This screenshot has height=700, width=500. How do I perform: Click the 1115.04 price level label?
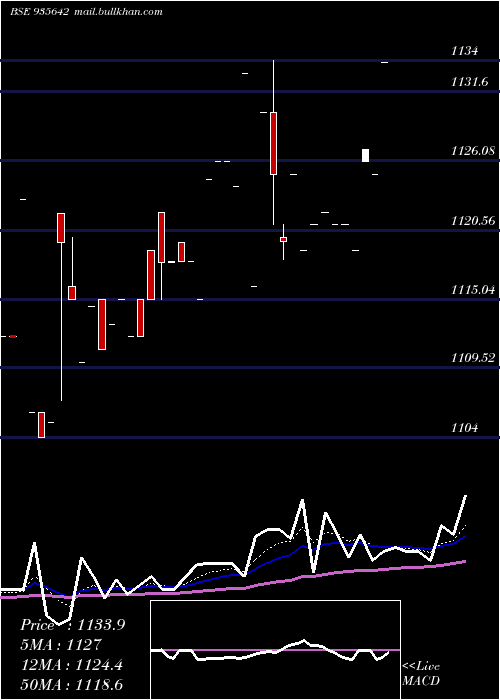coord(473,290)
